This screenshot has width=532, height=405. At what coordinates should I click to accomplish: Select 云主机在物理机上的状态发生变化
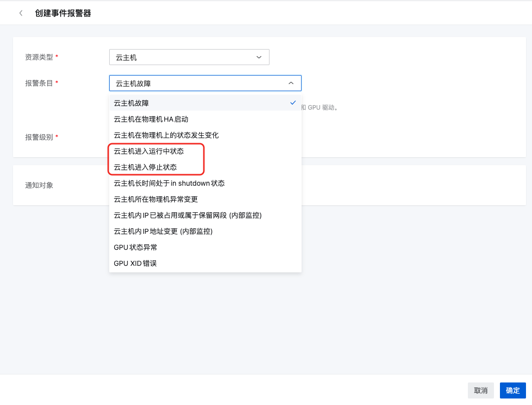205,135
